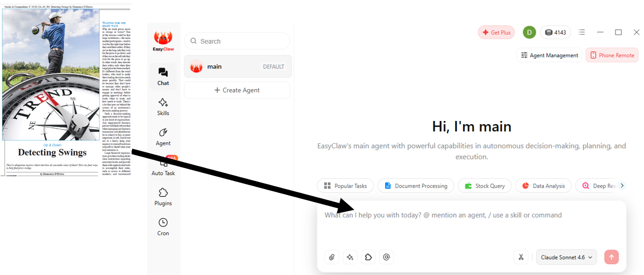
Task: Click into the Search field
Action: pyautogui.click(x=237, y=41)
